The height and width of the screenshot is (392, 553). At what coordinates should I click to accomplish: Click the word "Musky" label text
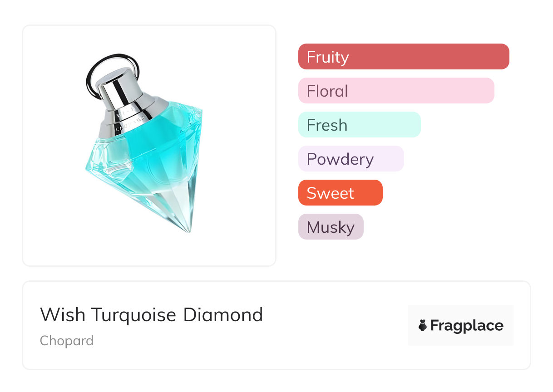coord(331,227)
